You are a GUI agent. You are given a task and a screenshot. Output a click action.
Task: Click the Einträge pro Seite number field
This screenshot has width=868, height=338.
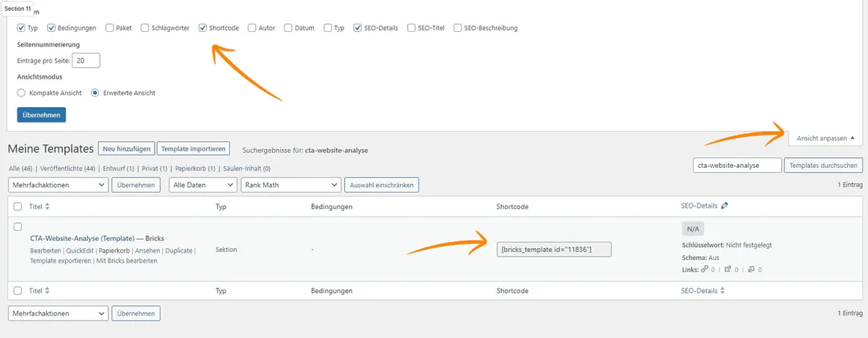pyautogui.click(x=86, y=61)
